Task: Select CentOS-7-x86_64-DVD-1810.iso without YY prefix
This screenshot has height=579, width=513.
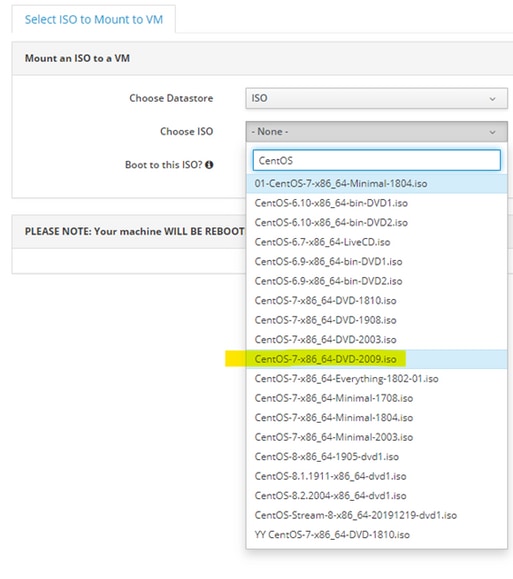Action: [x=376, y=301]
